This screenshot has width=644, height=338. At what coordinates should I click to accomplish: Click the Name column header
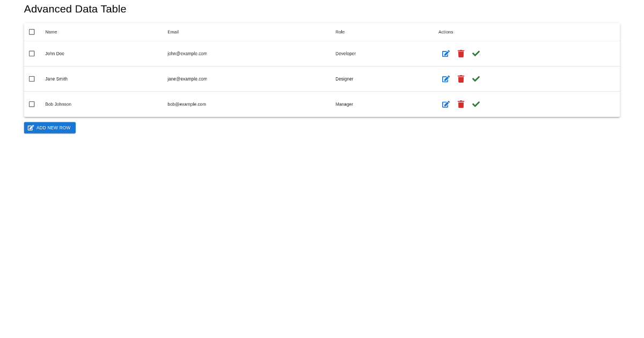click(x=51, y=32)
